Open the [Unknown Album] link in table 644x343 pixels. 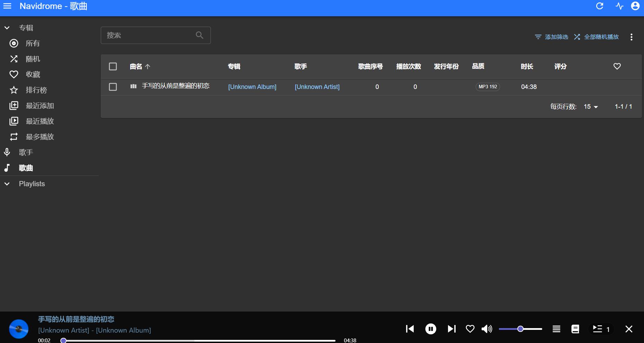[x=252, y=87]
